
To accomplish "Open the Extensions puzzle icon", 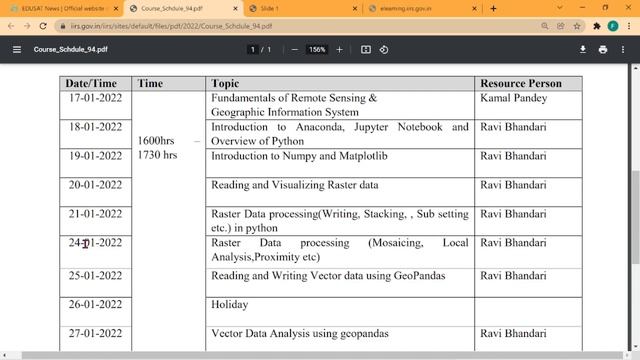I will point(597,26).
